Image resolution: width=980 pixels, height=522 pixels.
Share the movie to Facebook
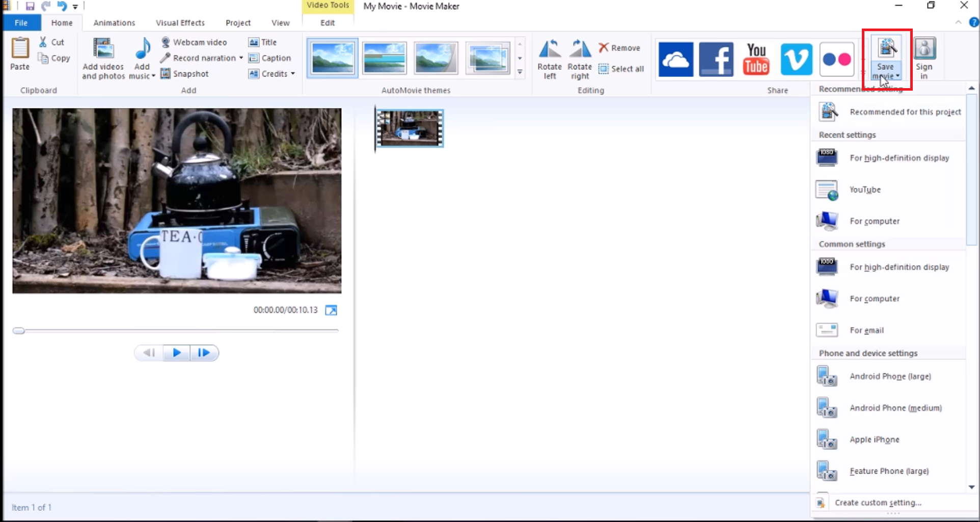pyautogui.click(x=716, y=59)
